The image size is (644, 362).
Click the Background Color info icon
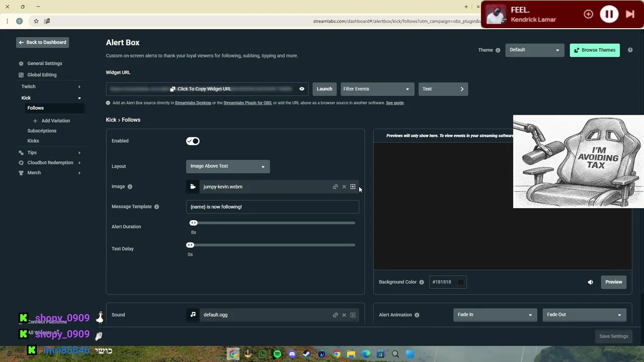pos(422,282)
